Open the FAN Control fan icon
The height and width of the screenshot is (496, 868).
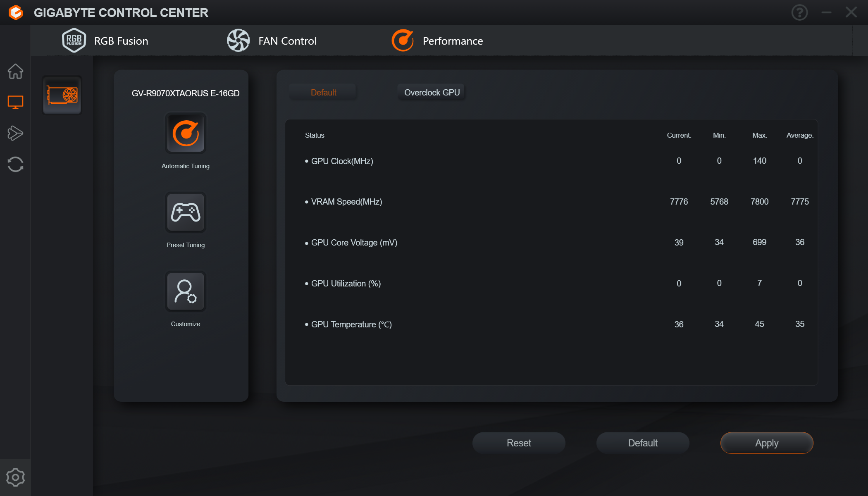click(x=238, y=41)
